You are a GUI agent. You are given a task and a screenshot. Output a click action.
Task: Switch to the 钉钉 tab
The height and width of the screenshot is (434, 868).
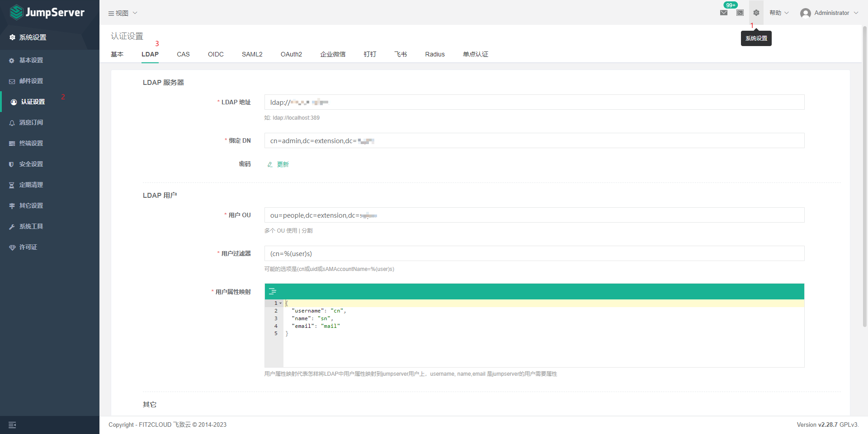coord(370,54)
